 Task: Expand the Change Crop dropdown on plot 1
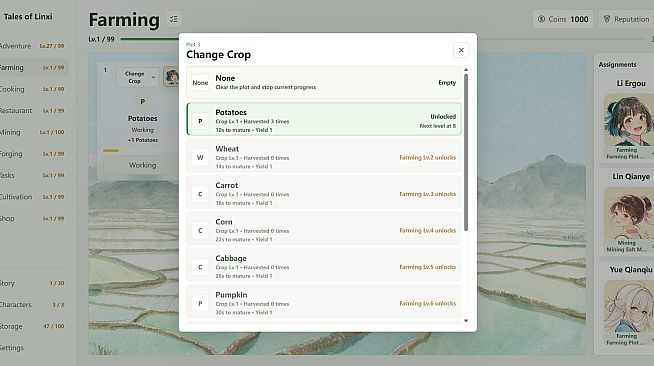pos(138,77)
